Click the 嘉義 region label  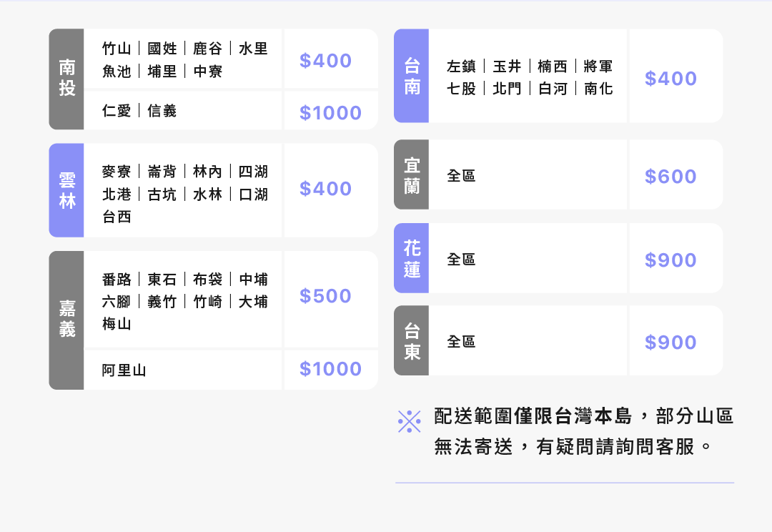[66, 320]
